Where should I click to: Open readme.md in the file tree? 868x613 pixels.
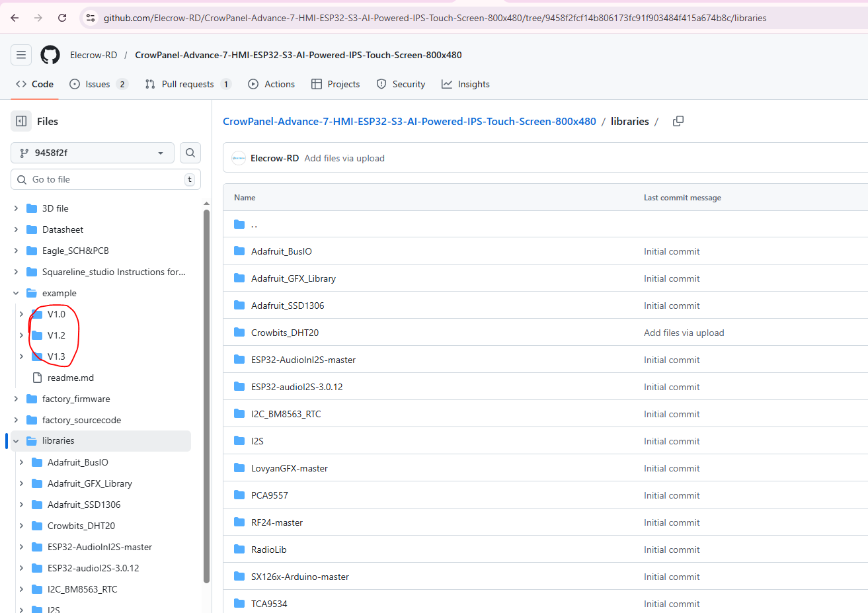pyautogui.click(x=71, y=378)
